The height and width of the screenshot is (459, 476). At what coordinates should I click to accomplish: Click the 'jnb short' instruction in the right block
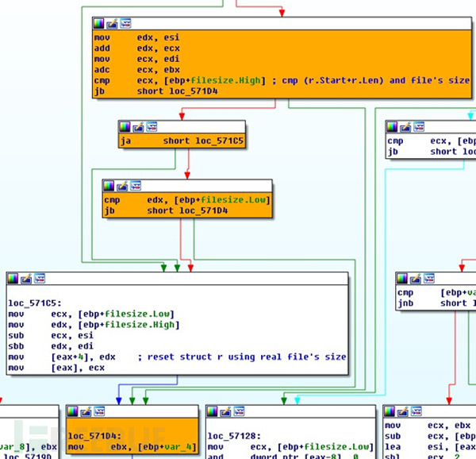(436, 303)
